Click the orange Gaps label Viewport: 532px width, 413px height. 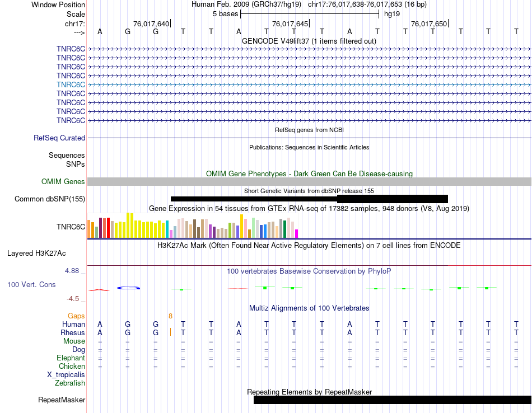[x=76, y=316]
